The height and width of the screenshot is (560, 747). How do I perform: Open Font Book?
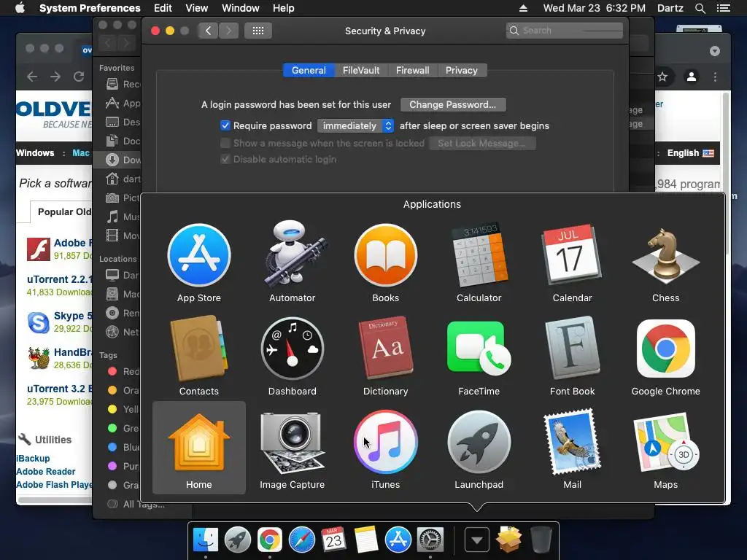point(572,348)
